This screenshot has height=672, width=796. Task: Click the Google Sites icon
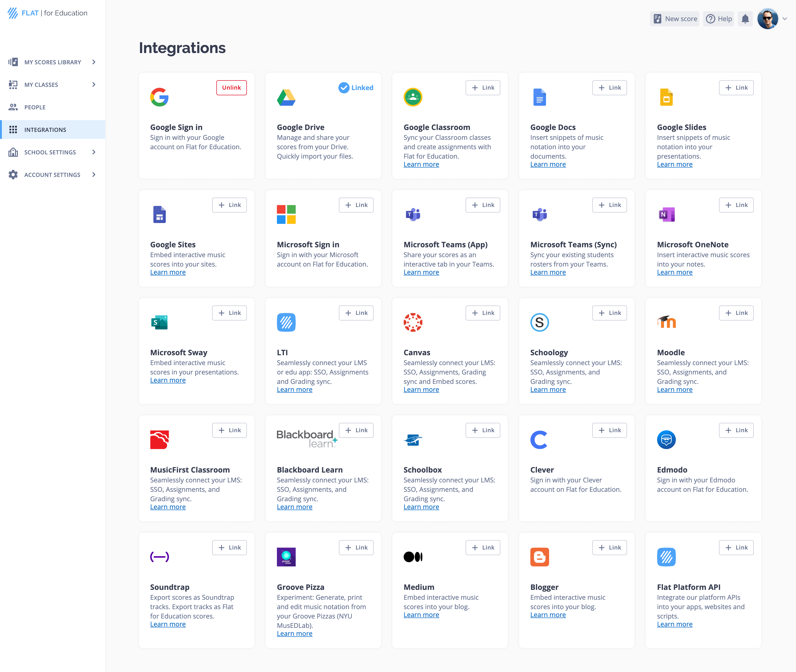159,214
